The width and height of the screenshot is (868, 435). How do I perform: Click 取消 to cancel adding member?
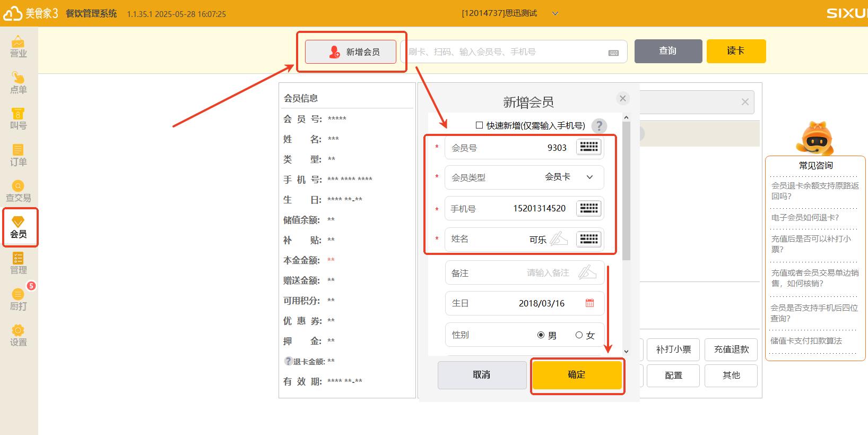(482, 375)
